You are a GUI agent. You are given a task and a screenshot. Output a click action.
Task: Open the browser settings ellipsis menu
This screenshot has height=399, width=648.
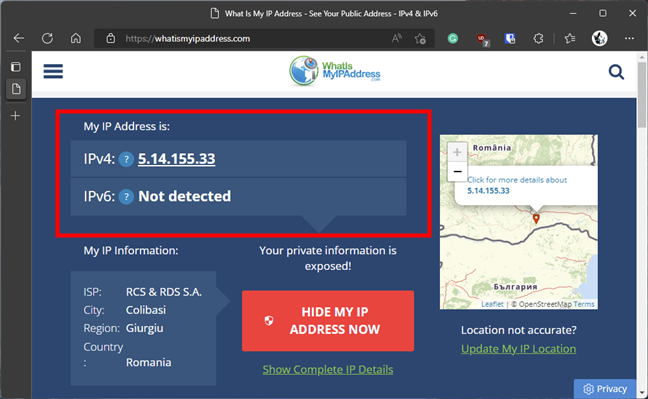pyautogui.click(x=629, y=38)
